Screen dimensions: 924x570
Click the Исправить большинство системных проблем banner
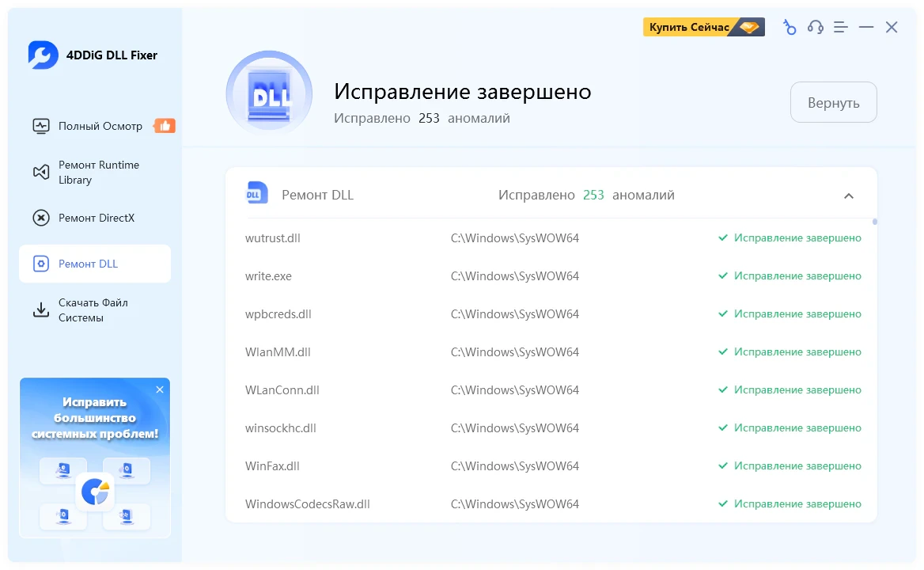pyautogui.click(x=95, y=458)
